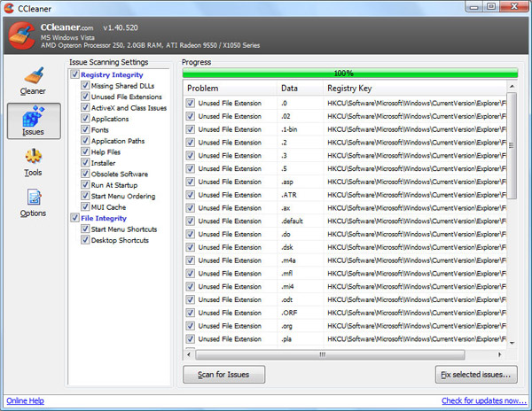Open the Tools section
This screenshot has width=532, height=411.
coord(33,162)
